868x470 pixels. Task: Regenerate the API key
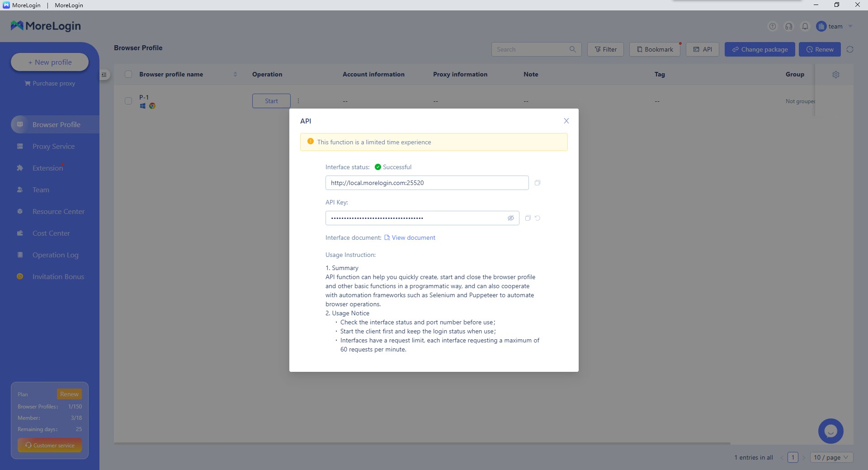pyautogui.click(x=538, y=218)
